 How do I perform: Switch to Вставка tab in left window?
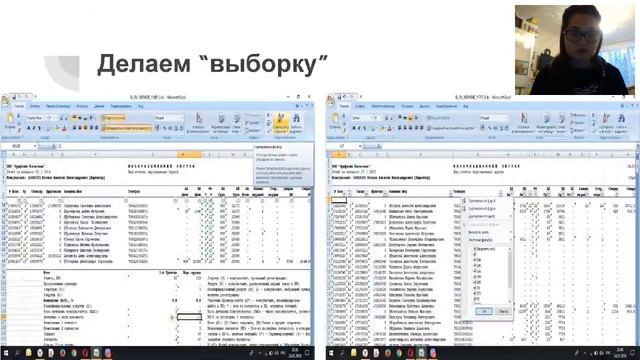pos(35,106)
